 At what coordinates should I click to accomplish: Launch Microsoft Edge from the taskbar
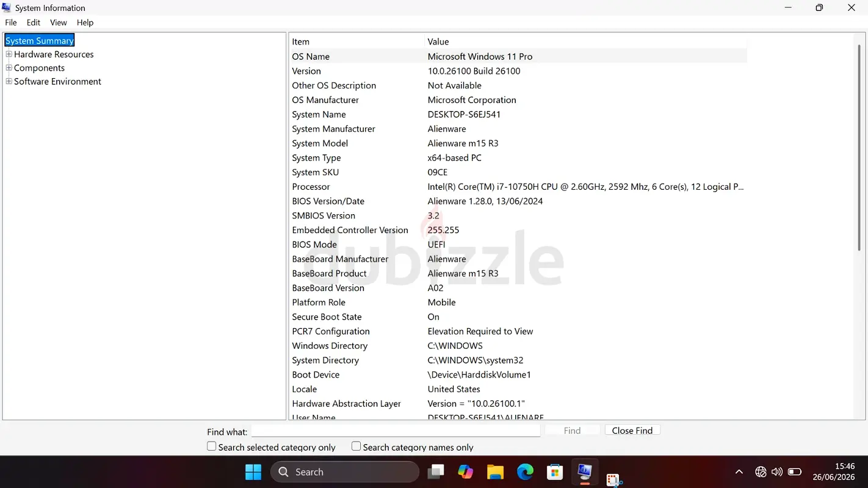(525, 472)
